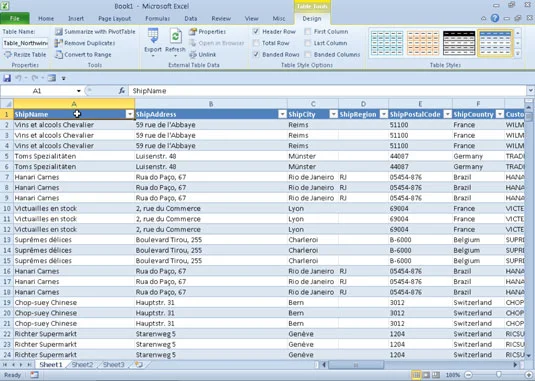Switch to Normal view icon in status bar
The image size is (535, 381).
click(x=416, y=375)
